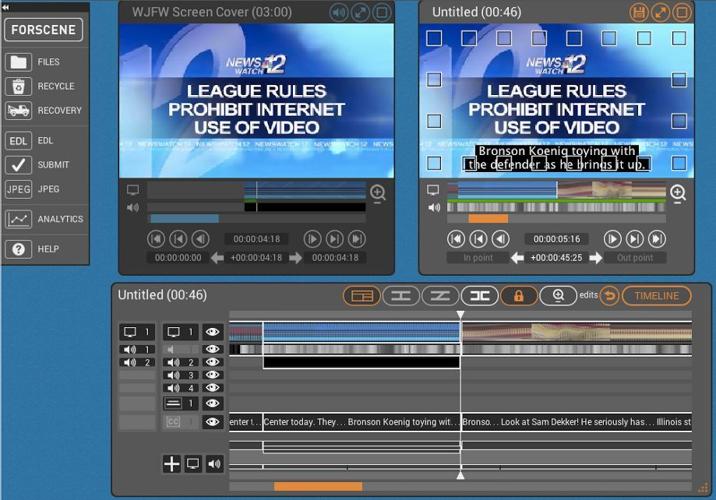Select the trim edit mode button
716x500 pixels.
pyautogui.click(x=479, y=296)
